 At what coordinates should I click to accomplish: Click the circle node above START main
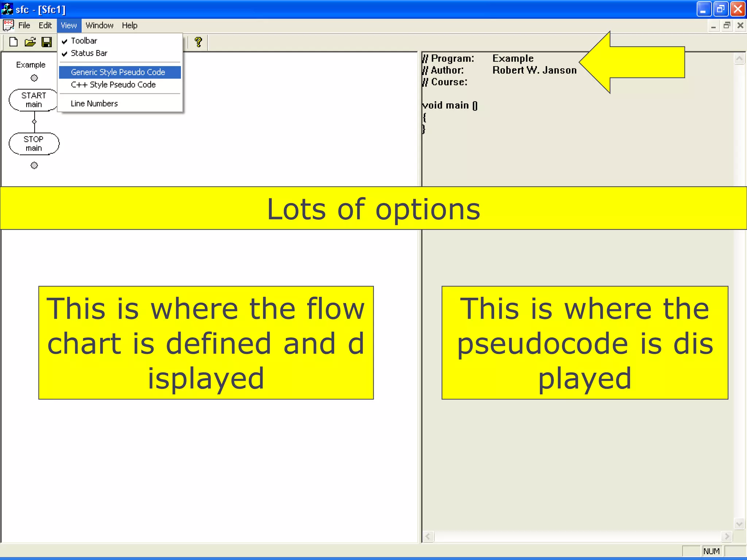pos(34,78)
